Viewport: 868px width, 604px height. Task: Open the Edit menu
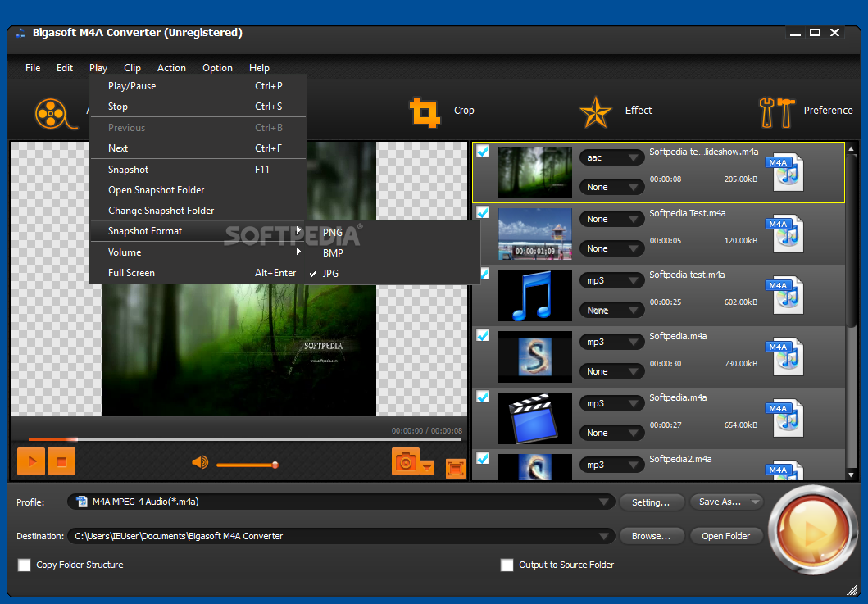tap(65, 68)
